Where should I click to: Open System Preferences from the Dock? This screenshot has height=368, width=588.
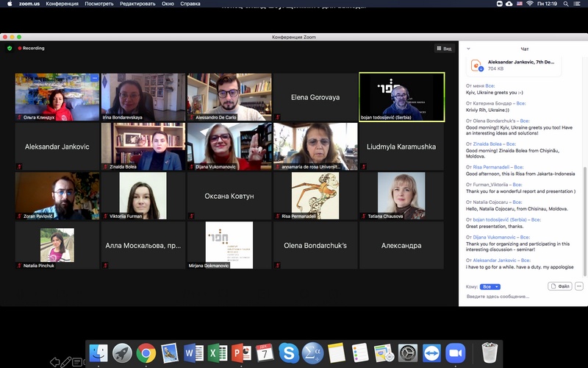407,353
